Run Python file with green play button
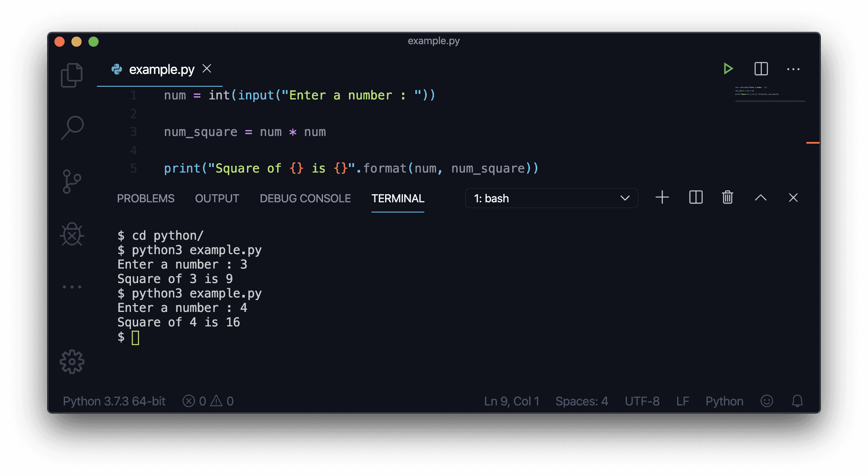Image resolution: width=868 pixels, height=476 pixels. point(728,69)
